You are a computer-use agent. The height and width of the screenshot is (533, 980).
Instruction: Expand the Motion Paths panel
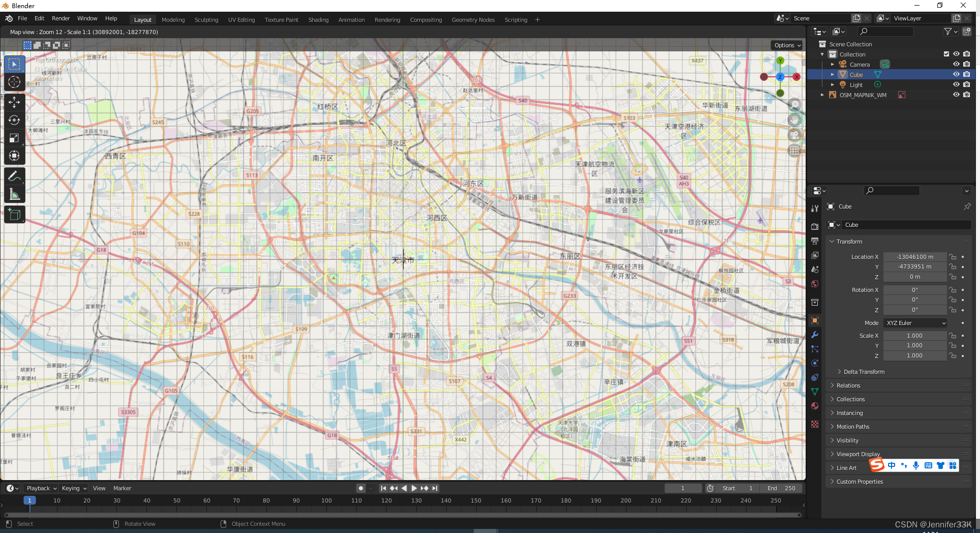coord(852,427)
